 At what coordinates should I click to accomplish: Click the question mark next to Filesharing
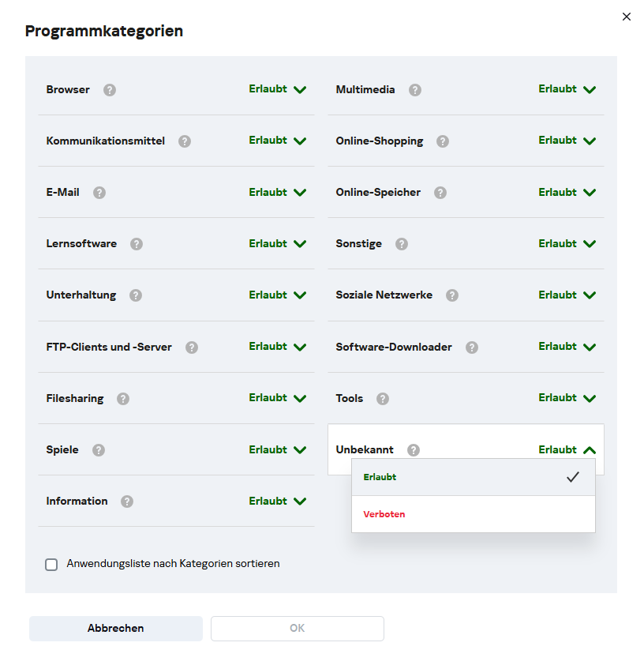coord(122,399)
